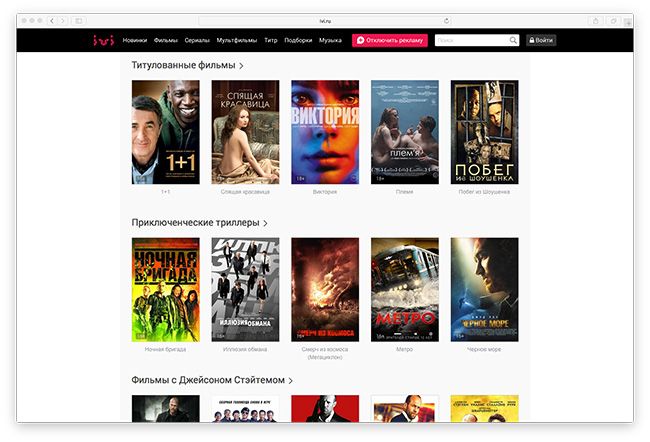This screenshot has height=442, width=650.
Task: Click the search magnifier icon
Action: 514,40
